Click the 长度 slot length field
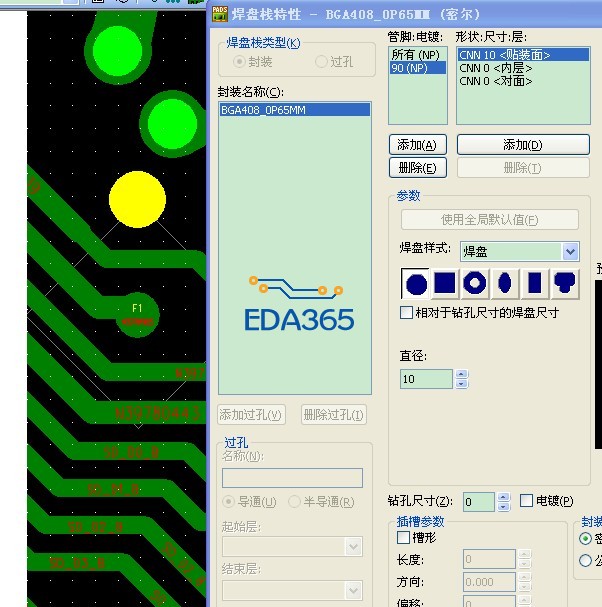Screen dimensions: 602x607 point(489,559)
